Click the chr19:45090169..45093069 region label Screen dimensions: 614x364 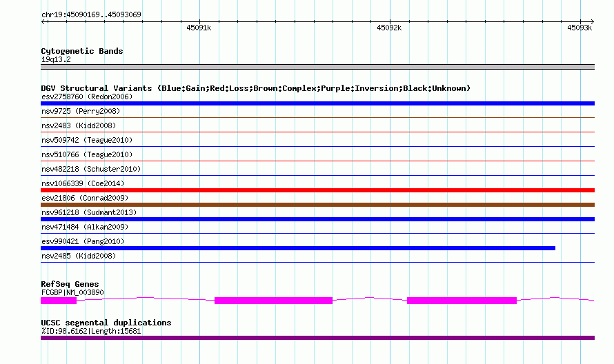point(91,14)
